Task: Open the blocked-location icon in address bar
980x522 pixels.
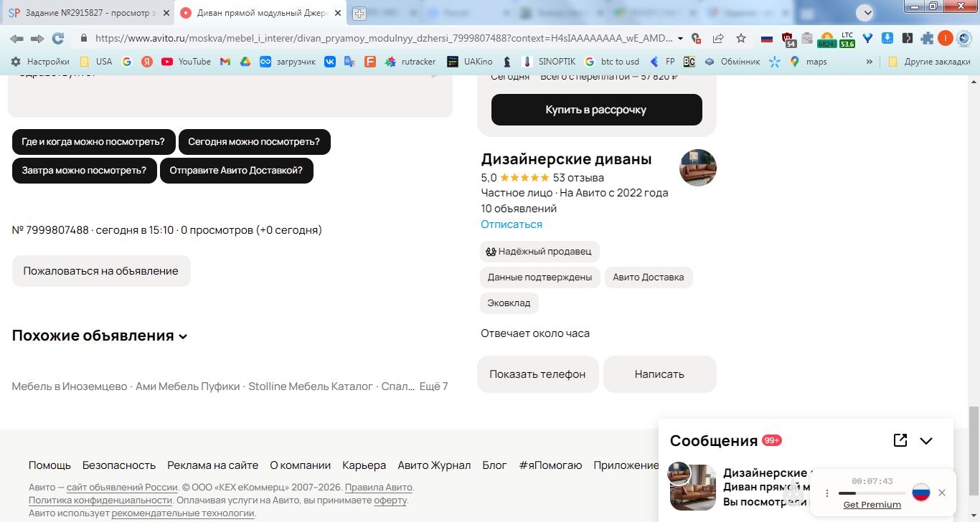Action: 695,38
